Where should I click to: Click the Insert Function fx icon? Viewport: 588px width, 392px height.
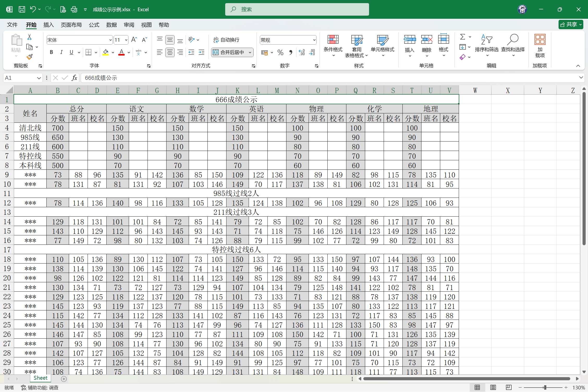pyautogui.click(x=75, y=78)
